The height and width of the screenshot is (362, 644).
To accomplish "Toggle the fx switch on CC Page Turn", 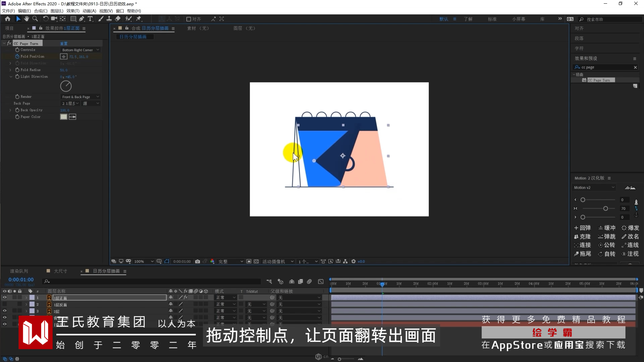I will 9,43.
